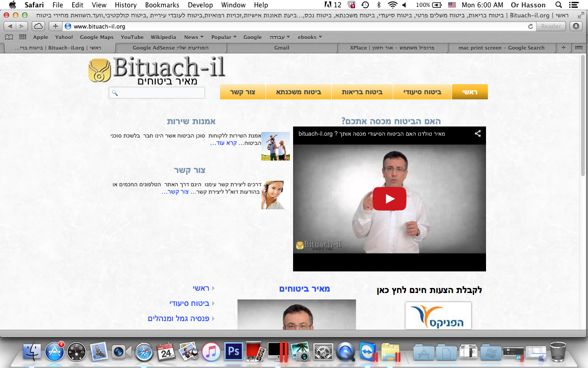
Task: Open the Apple menu
Action: click(12, 5)
